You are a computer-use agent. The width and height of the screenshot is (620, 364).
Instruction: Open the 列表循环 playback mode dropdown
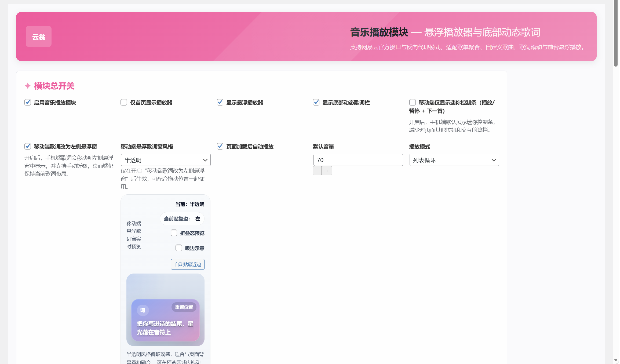click(454, 160)
